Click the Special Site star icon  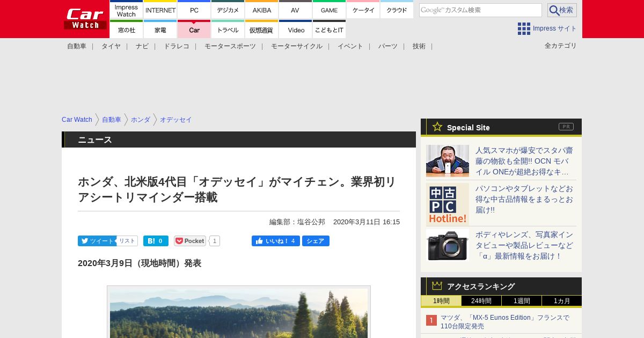tap(437, 127)
